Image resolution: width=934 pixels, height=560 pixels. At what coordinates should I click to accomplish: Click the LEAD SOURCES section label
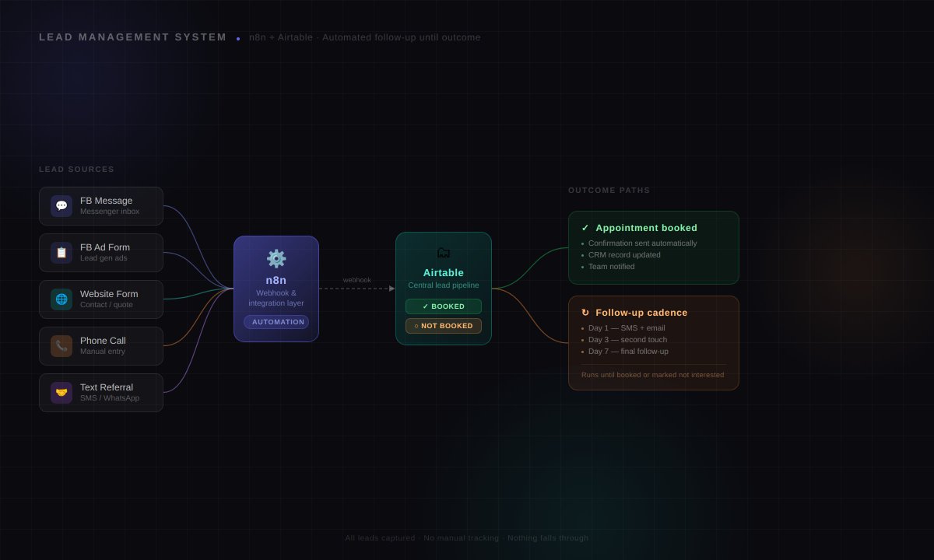click(77, 170)
